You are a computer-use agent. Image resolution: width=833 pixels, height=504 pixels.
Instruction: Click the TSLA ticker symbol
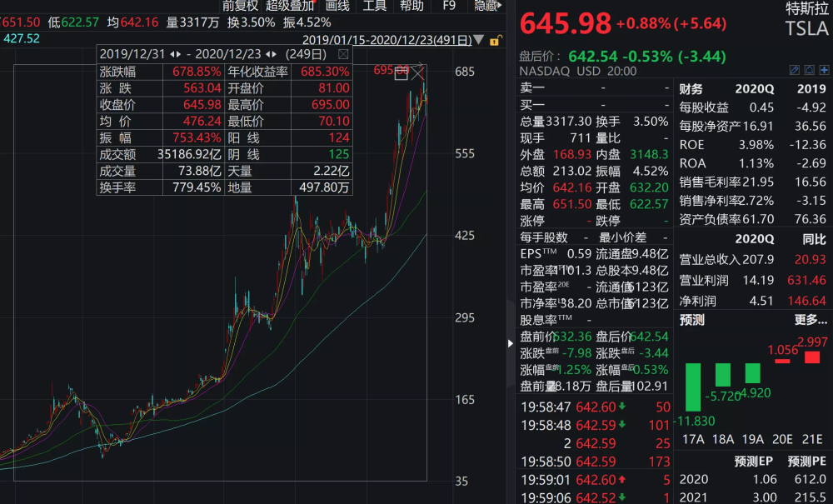tap(807, 28)
